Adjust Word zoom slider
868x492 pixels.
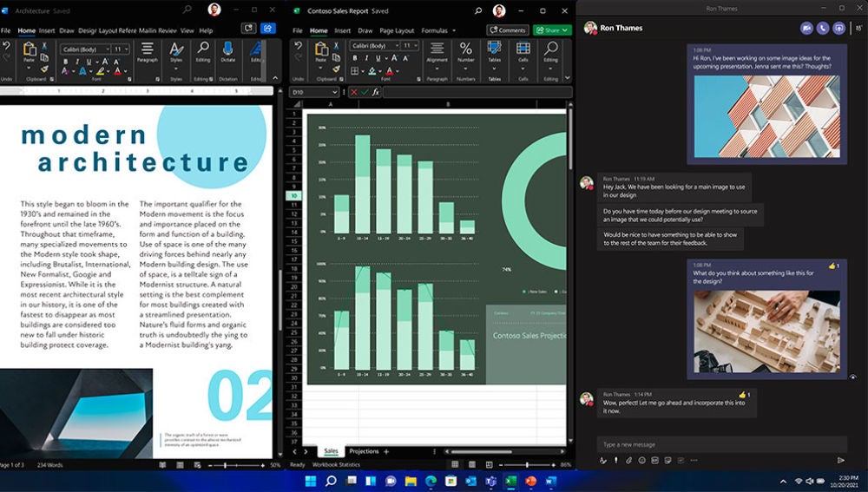click(225, 465)
